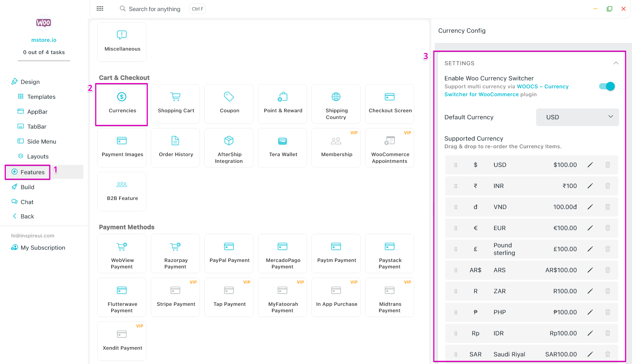The height and width of the screenshot is (364, 632).
Task: Open the In App Purchase card
Action: point(336,297)
